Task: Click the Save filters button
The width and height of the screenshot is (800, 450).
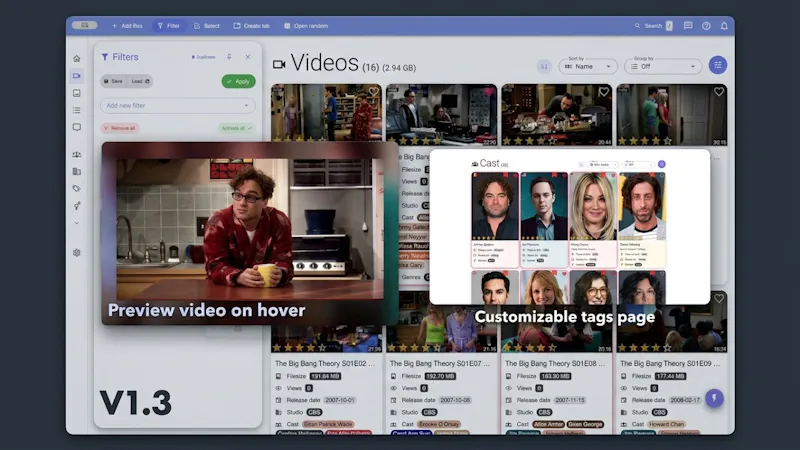Action: tap(113, 81)
